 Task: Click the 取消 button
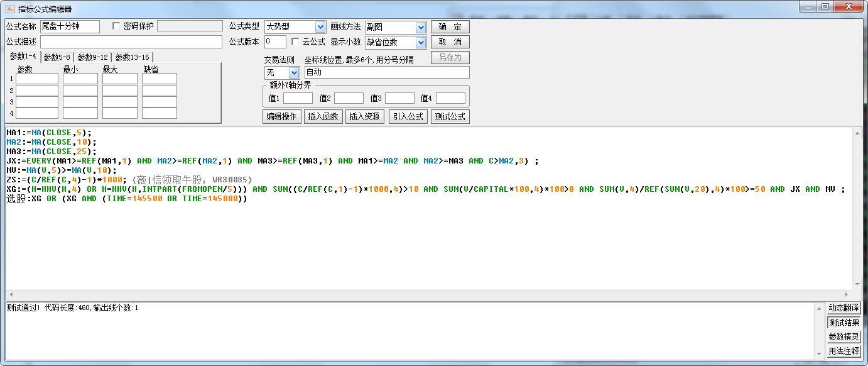pos(450,42)
